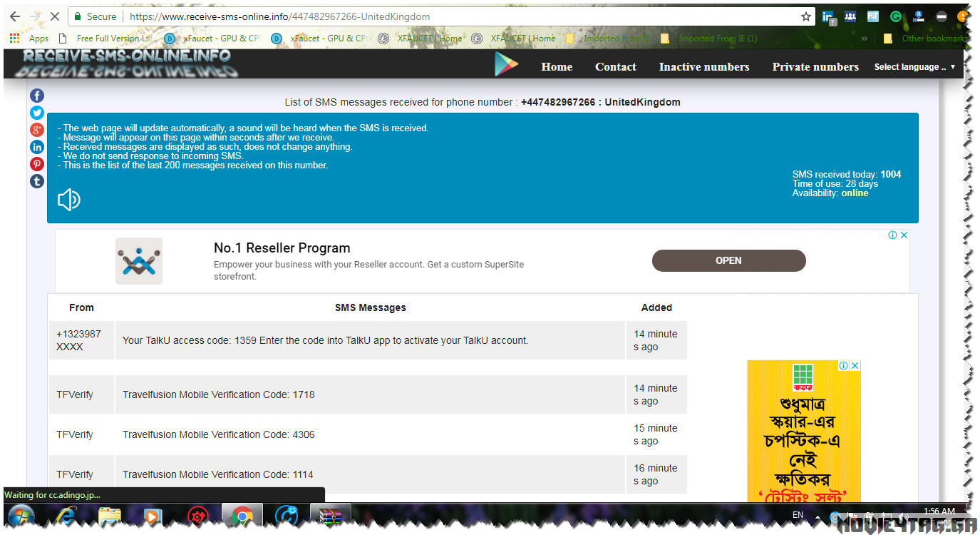Open Other bookmarks folder
The width and height of the screenshot is (980, 535).
coord(925,39)
